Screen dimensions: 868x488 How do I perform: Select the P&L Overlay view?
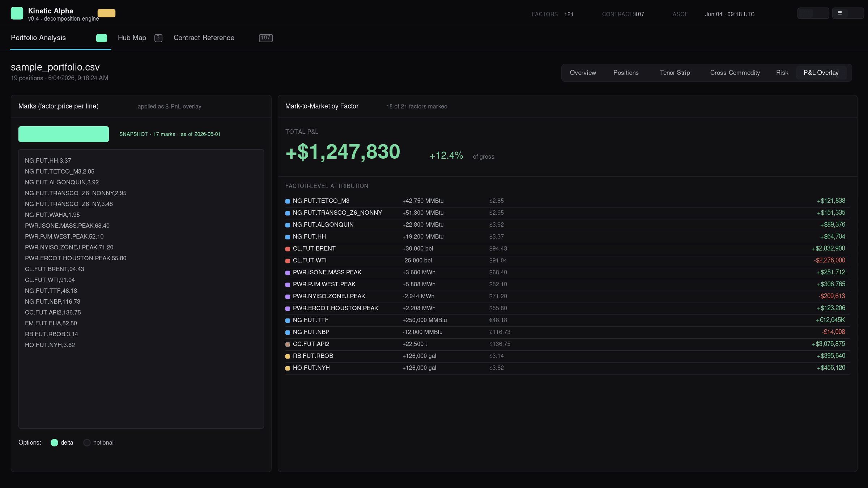point(821,73)
